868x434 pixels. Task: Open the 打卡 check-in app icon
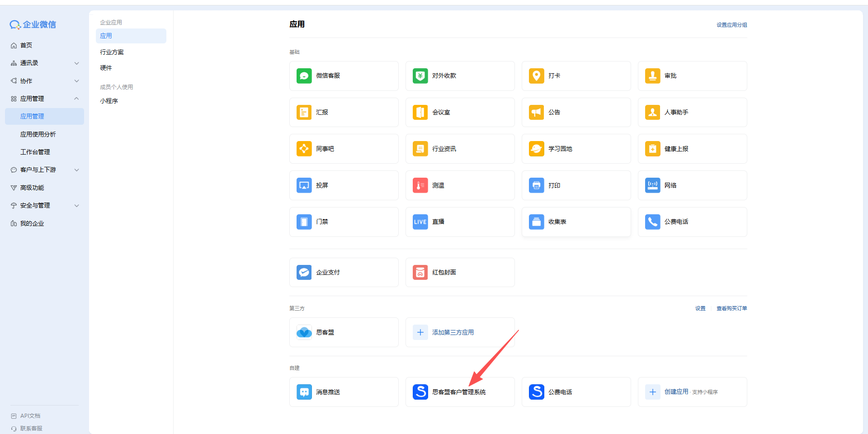point(536,75)
